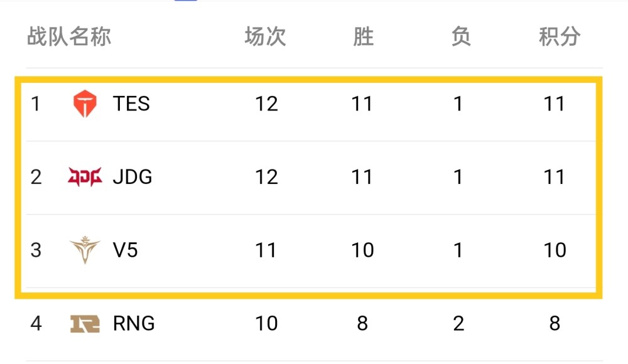Sort by the 战队名称 column header
628x364 pixels.
pyautogui.click(x=69, y=37)
